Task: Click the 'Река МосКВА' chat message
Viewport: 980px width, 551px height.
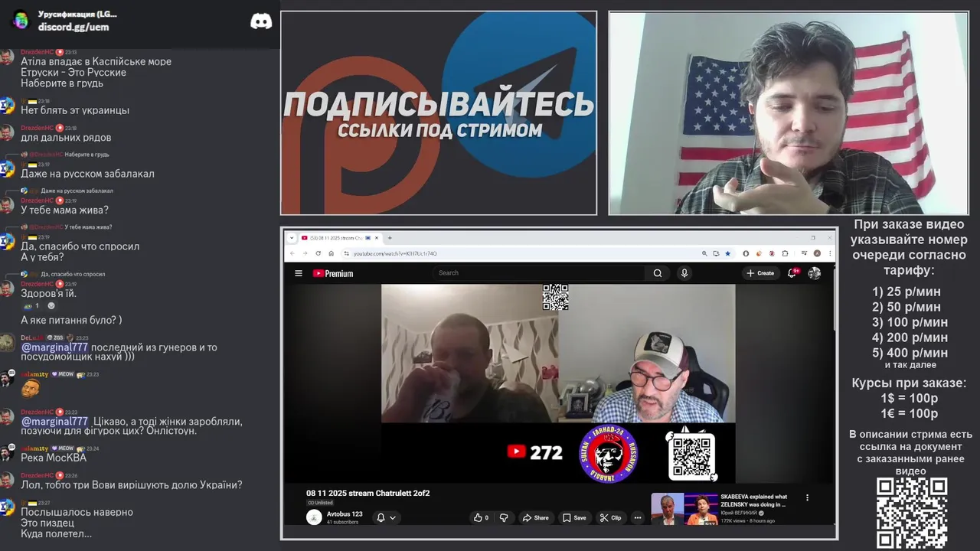Action: click(54, 458)
